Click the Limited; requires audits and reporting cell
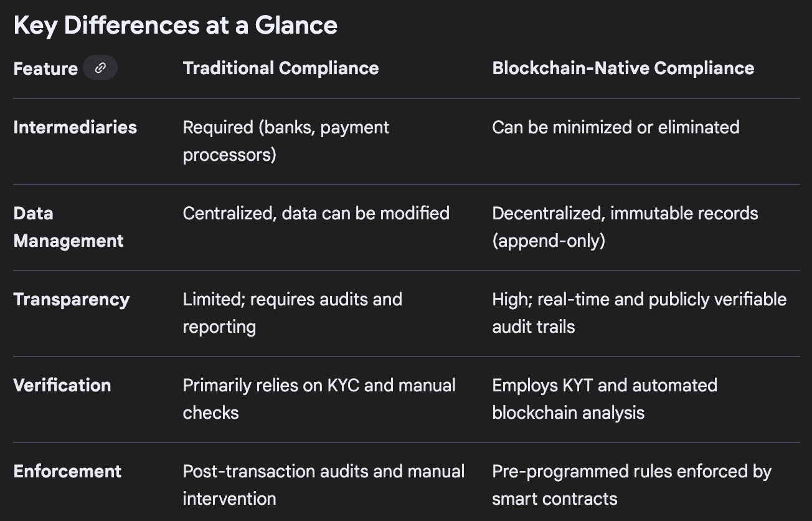812x521 pixels. 292,313
